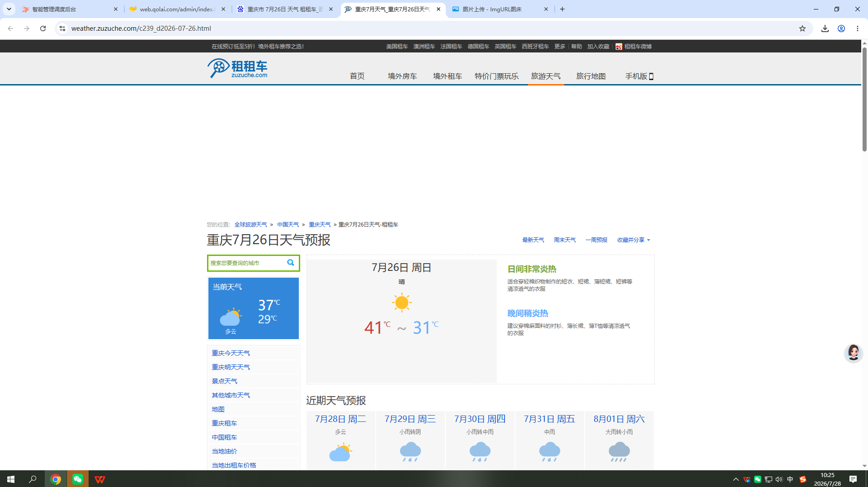Click the Weibo icon 租租车微博
The width and height of the screenshot is (868, 487).
click(x=619, y=47)
